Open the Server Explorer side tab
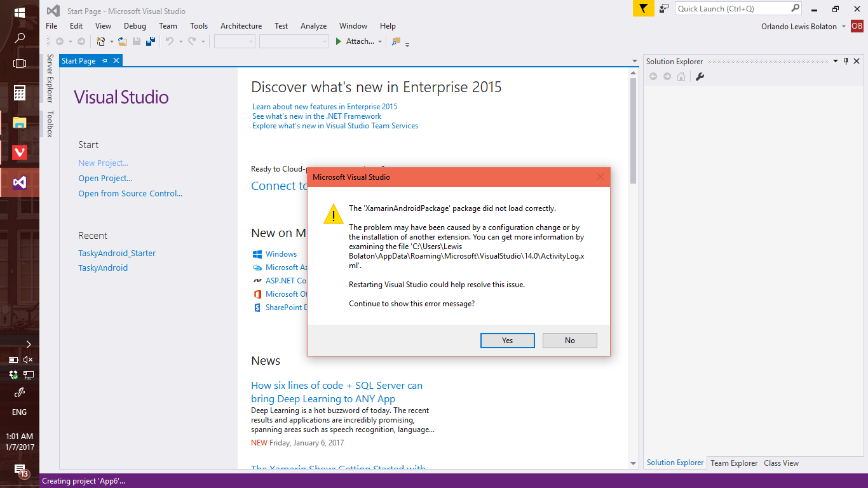Screen dimensions: 868x488 (50, 78)
